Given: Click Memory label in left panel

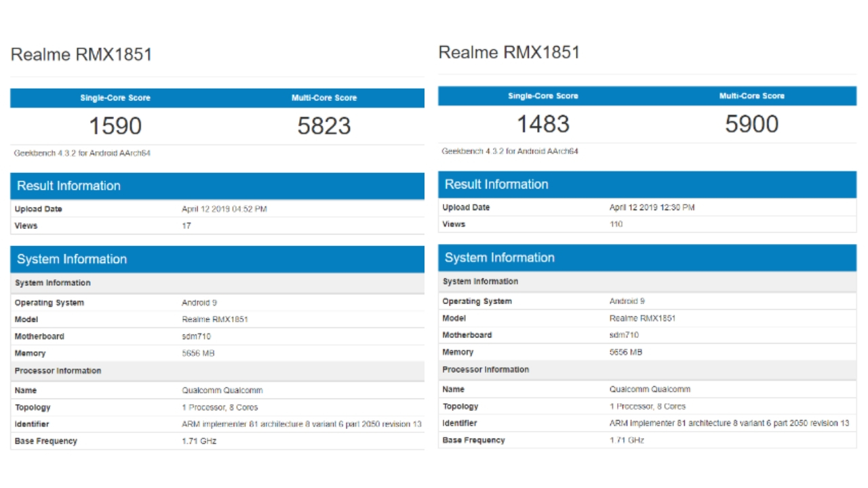Looking at the screenshot, I should 30,353.
